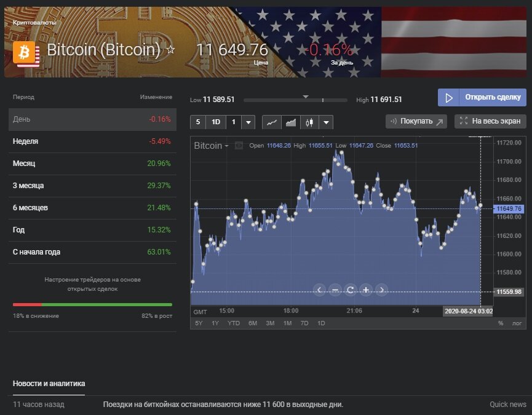Switch to candlestick chart type
The width and height of the screenshot is (532, 415).
309,122
